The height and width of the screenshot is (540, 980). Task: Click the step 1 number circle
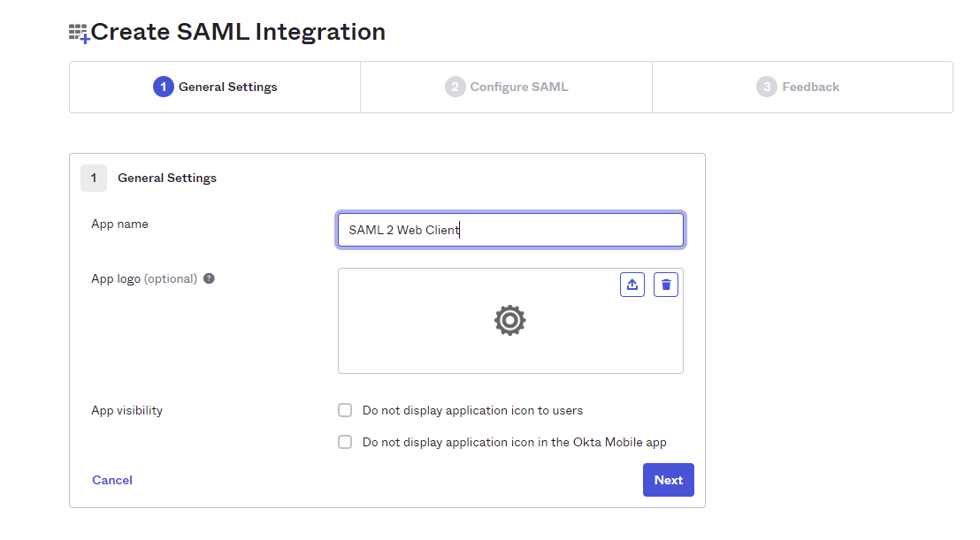click(163, 87)
